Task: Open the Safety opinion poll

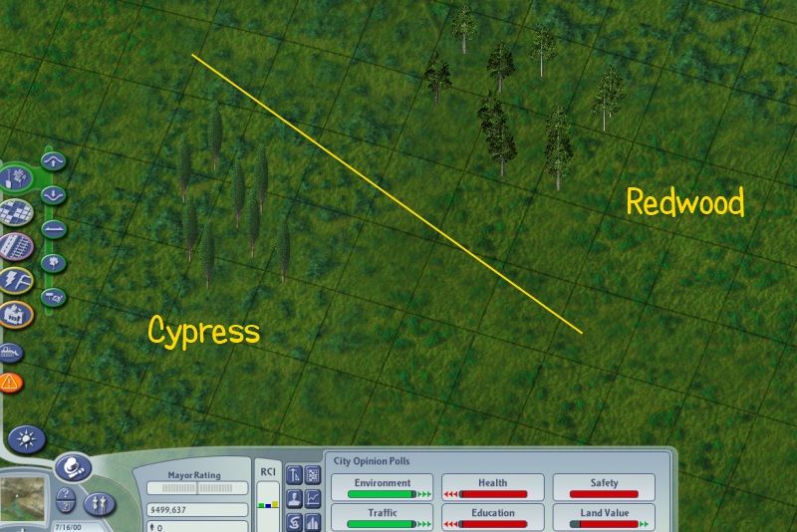Action: pos(604,487)
